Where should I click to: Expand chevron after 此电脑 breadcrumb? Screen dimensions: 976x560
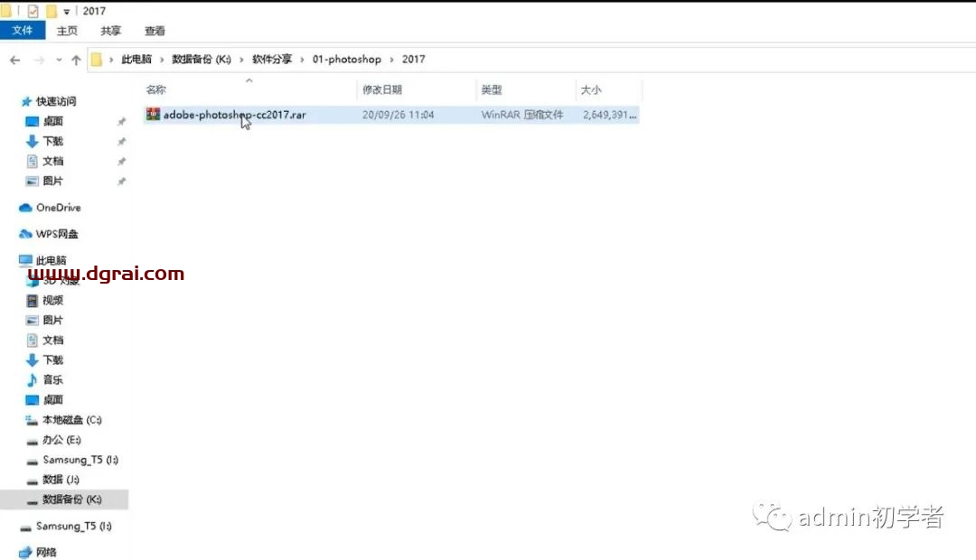click(162, 59)
